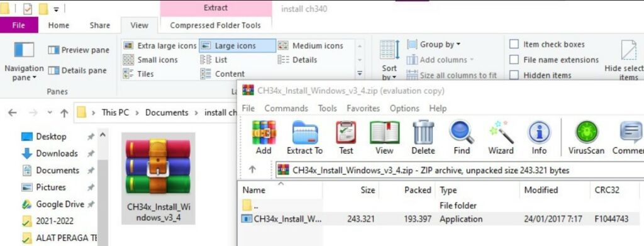
Task: Open Compressed Folder Tools tab
Action: (x=215, y=25)
